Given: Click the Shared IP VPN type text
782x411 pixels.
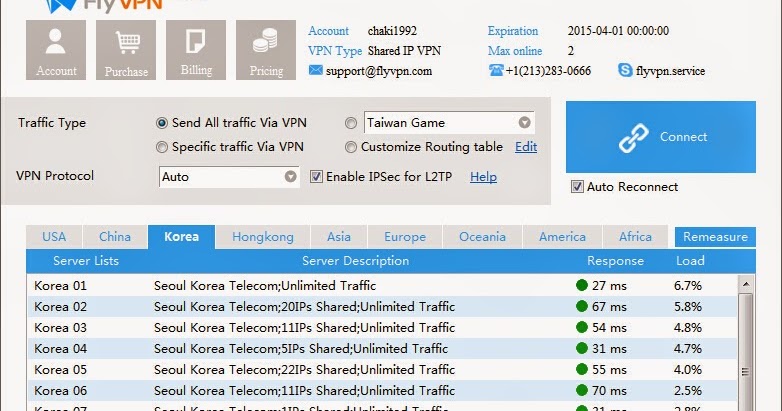Looking at the screenshot, I should [404, 51].
